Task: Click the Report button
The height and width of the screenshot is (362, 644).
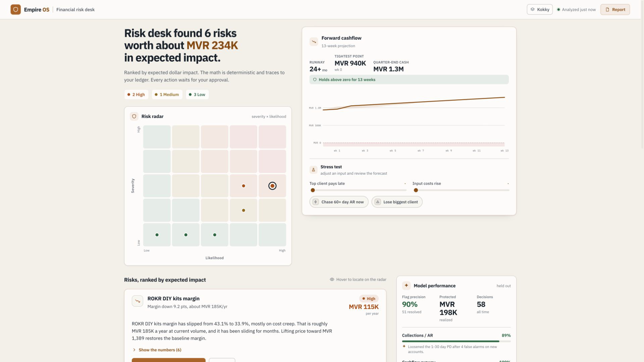Action: [x=615, y=9]
